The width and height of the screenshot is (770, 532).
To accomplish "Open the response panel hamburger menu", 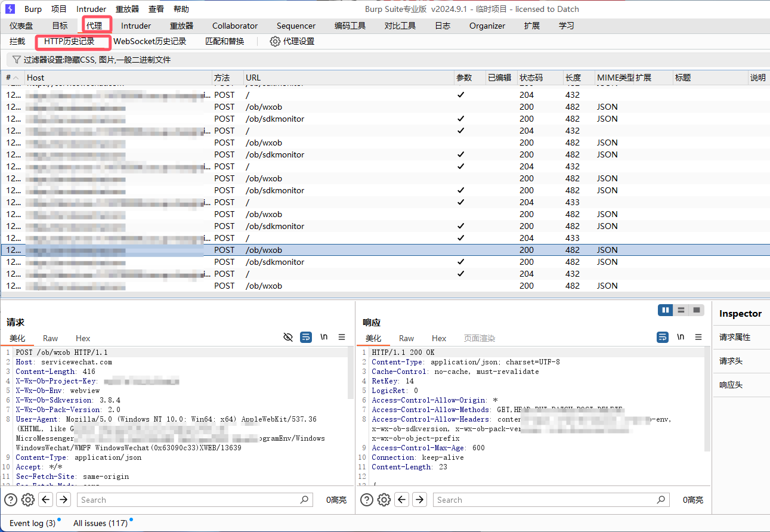I will pos(698,337).
